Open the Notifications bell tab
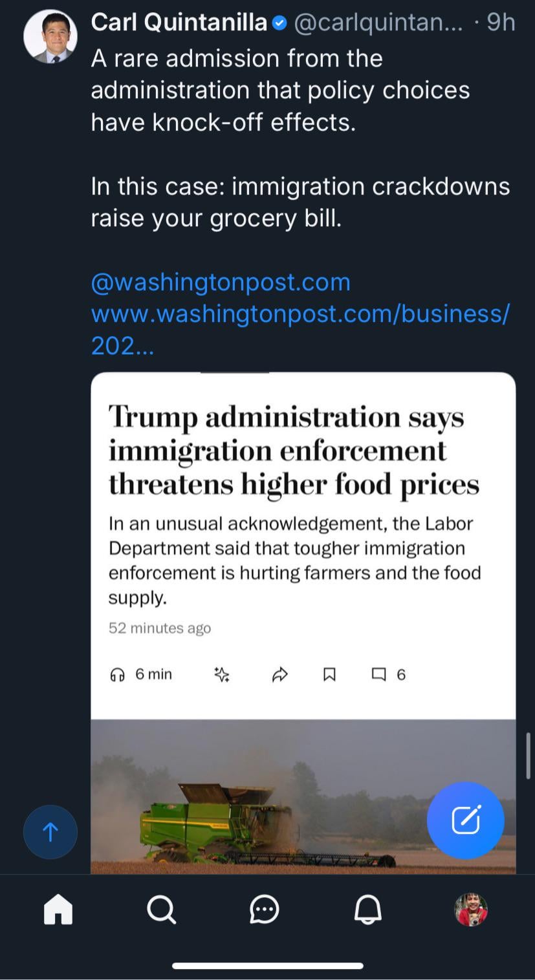Screen dimensions: 535x980 tap(367, 910)
